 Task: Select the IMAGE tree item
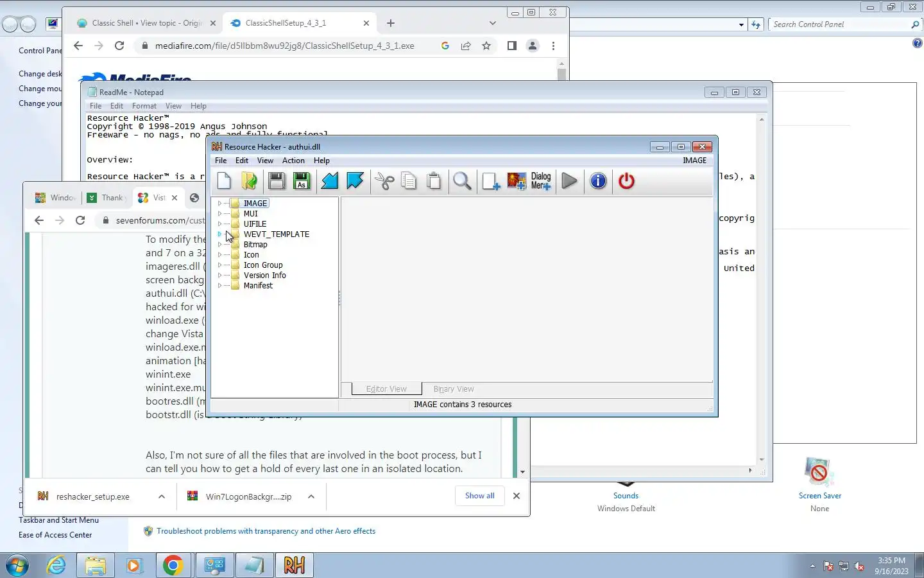click(255, 204)
